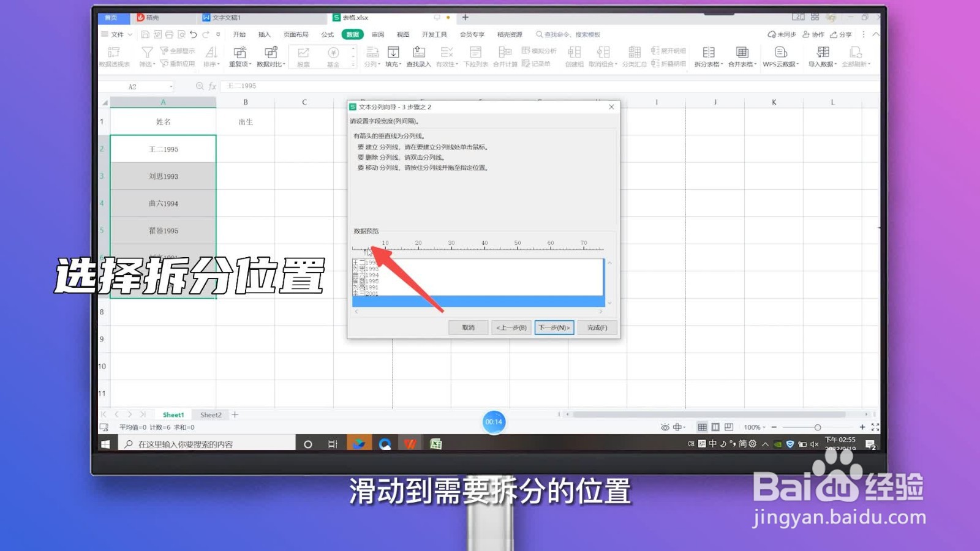
Task: Click Finish (完成) in wizard dialog
Action: pos(597,328)
